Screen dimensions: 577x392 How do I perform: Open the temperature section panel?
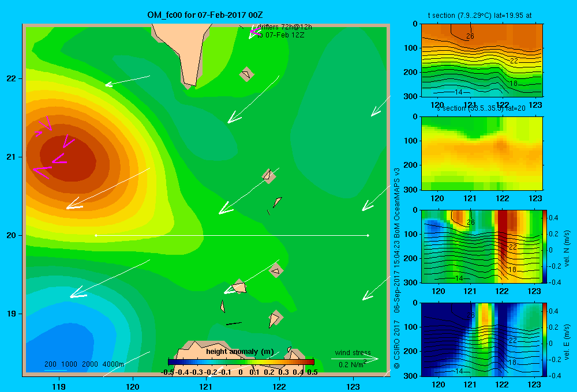pyautogui.click(x=482, y=61)
